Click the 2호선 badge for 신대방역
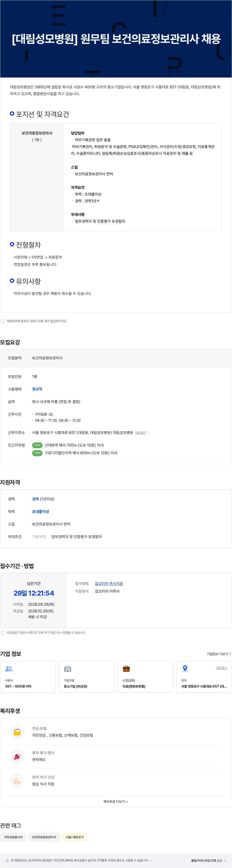232x868 pixels. (37, 445)
